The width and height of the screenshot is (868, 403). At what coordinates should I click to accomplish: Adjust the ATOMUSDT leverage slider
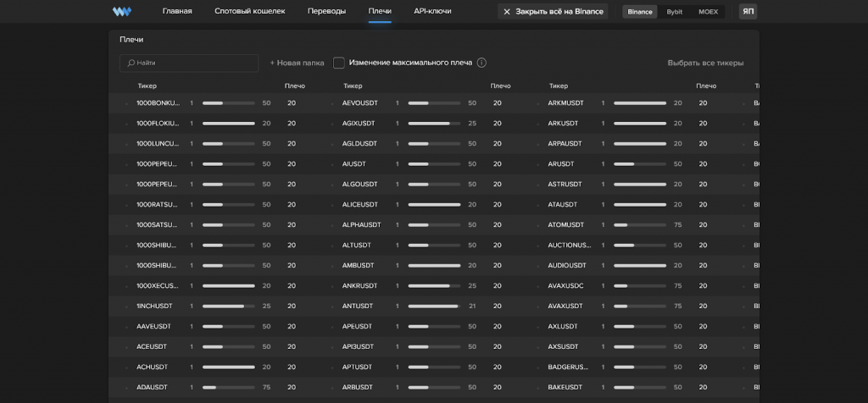639,225
